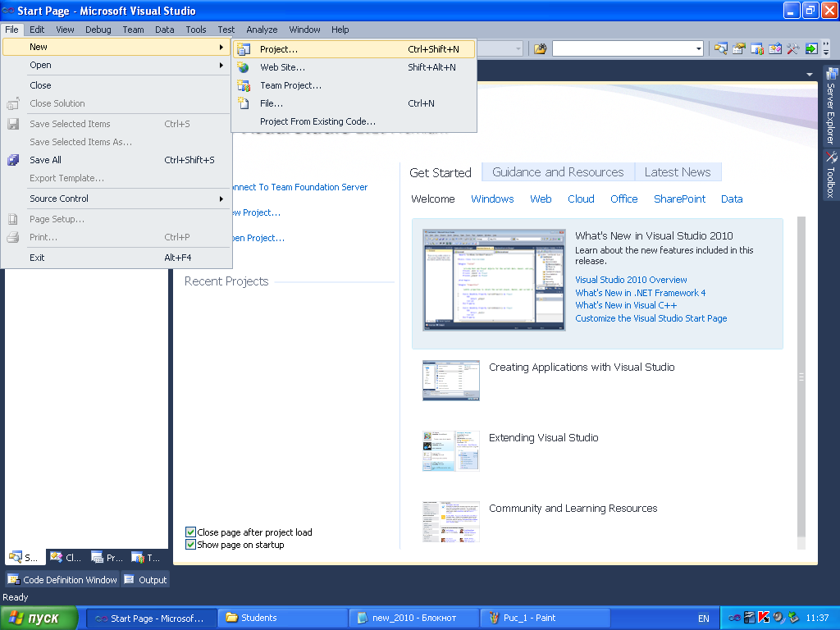Screen dimensions: 840x630
Task: Open the Find combo box dropdown
Action: pyautogui.click(x=698, y=49)
